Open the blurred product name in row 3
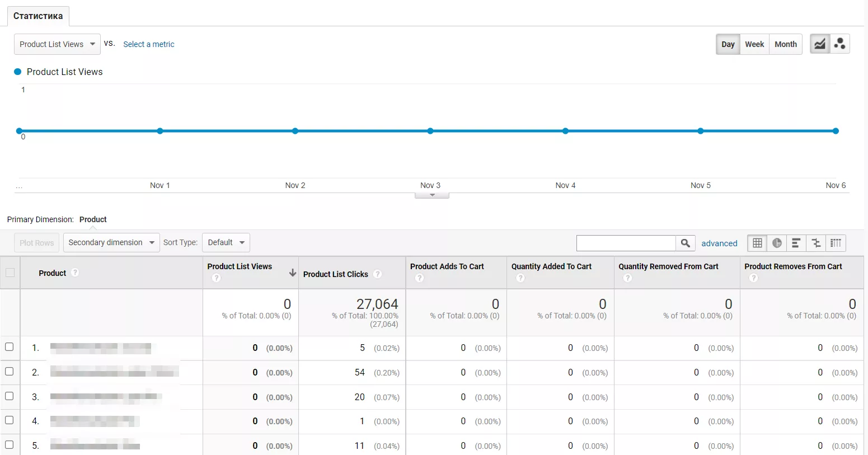Screen dimensions: 868x455 pyautogui.click(x=106, y=397)
